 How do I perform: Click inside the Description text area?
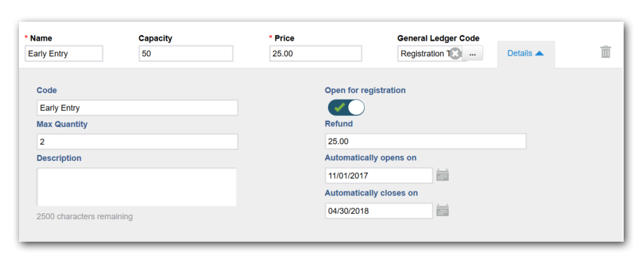click(x=137, y=187)
